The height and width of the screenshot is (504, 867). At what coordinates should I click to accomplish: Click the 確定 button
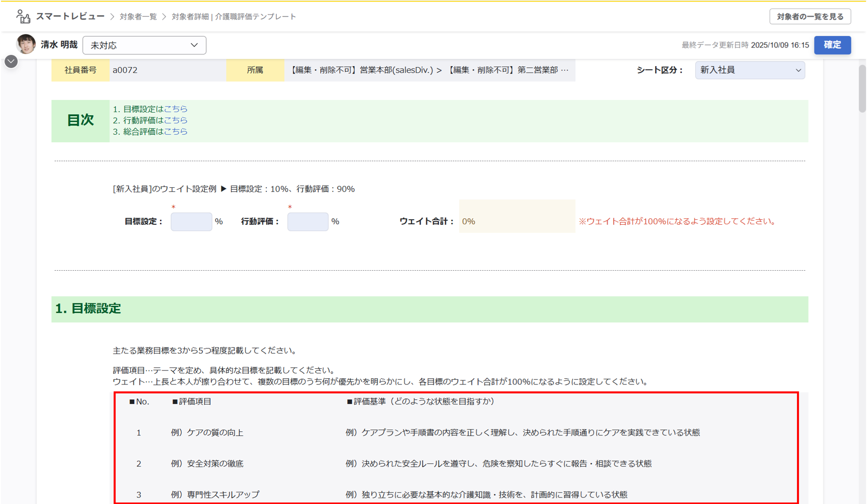pyautogui.click(x=832, y=45)
